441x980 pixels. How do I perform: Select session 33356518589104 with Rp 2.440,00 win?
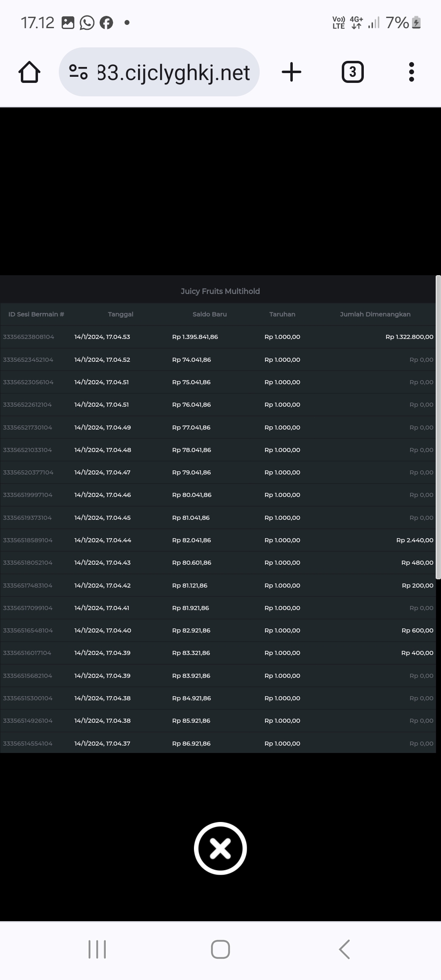pos(28,540)
